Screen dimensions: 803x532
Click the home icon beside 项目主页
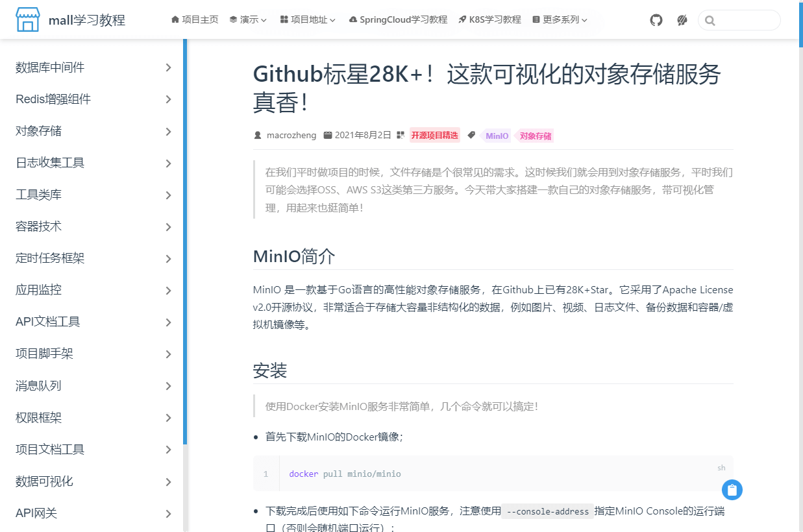coord(175,19)
